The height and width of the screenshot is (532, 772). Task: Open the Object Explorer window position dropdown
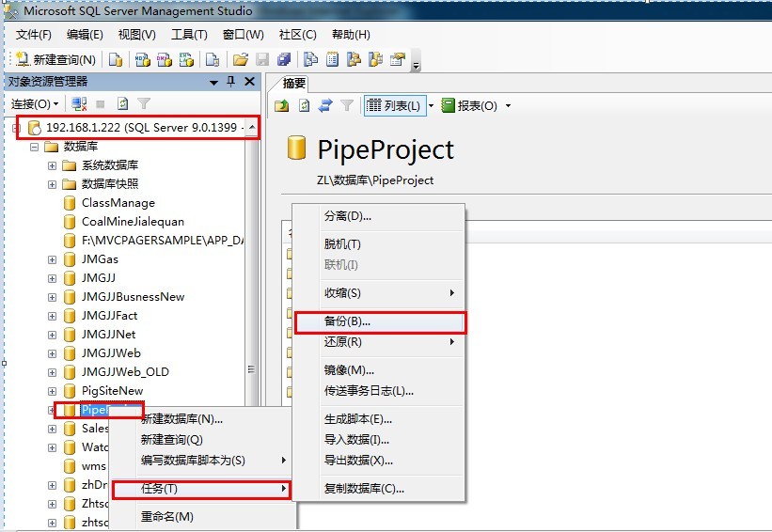[213, 82]
